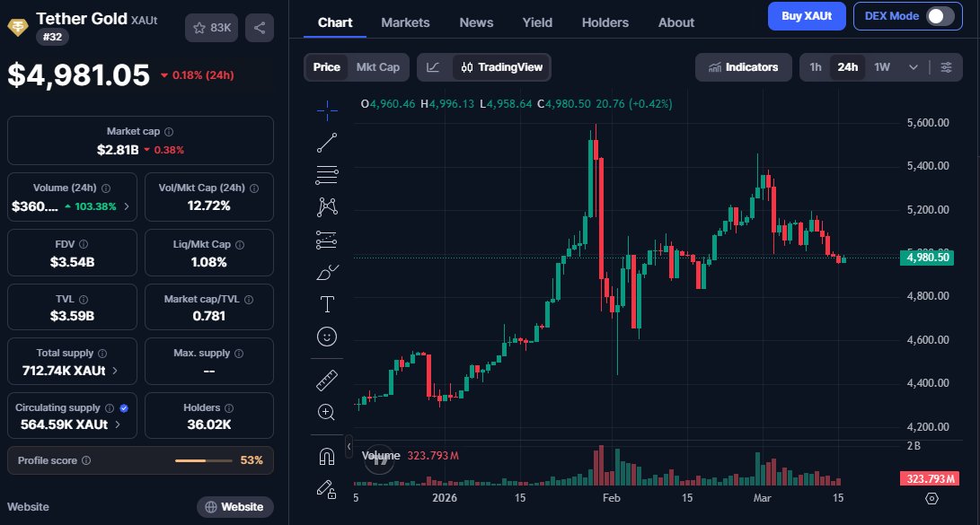Expand more time interval options
The height and width of the screenshot is (525, 980).
914,67
